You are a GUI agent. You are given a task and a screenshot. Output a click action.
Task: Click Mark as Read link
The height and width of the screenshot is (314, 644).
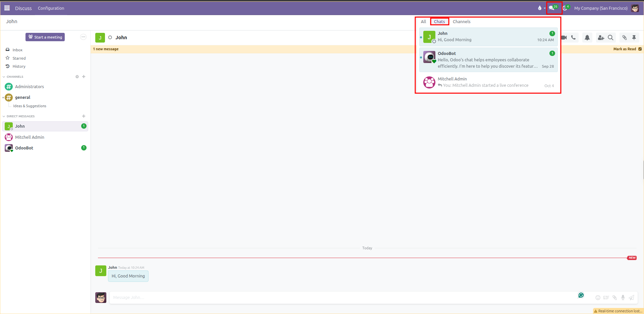[627, 49]
